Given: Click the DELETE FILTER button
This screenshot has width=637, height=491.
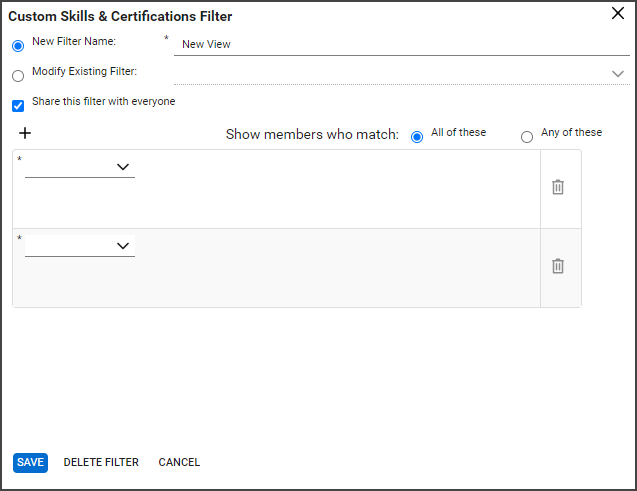Looking at the screenshot, I should pyautogui.click(x=101, y=463).
